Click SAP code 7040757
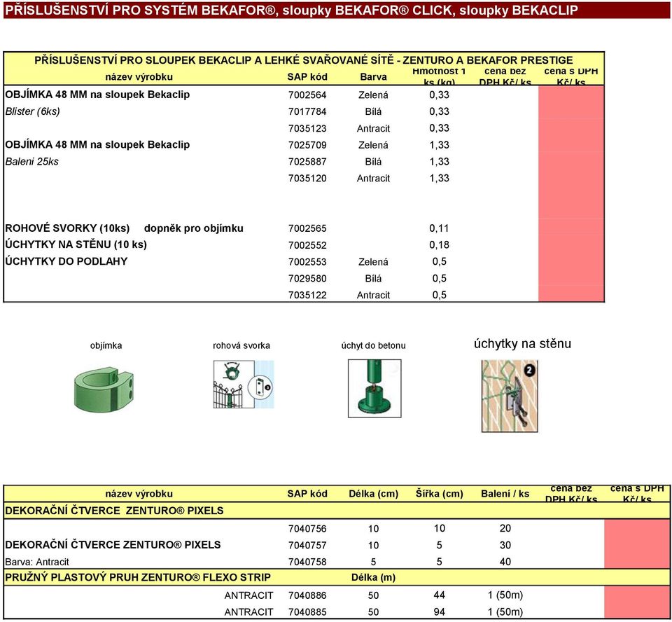Image resolution: width=672 pixels, height=622 pixels. (307, 545)
